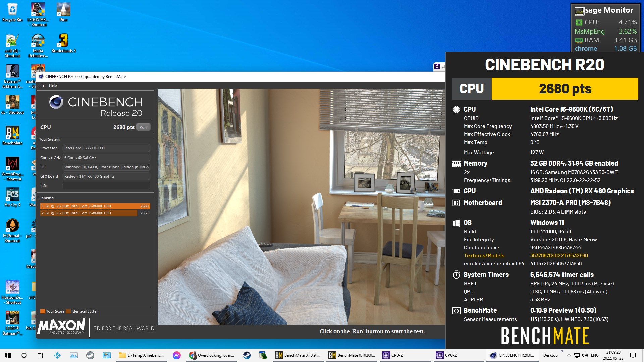Image resolution: width=644 pixels, height=362 pixels.
Task: Click the CPU usage row in Usage Monitor
Action: [606, 22]
